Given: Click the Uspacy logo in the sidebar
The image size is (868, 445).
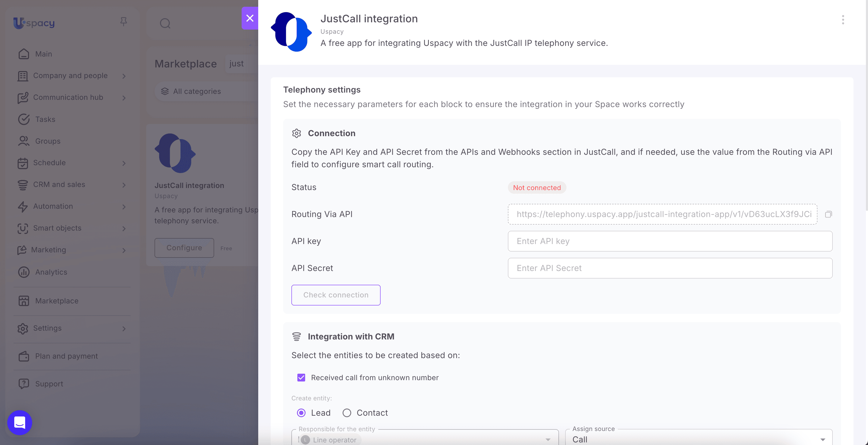Looking at the screenshot, I should (x=34, y=23).
